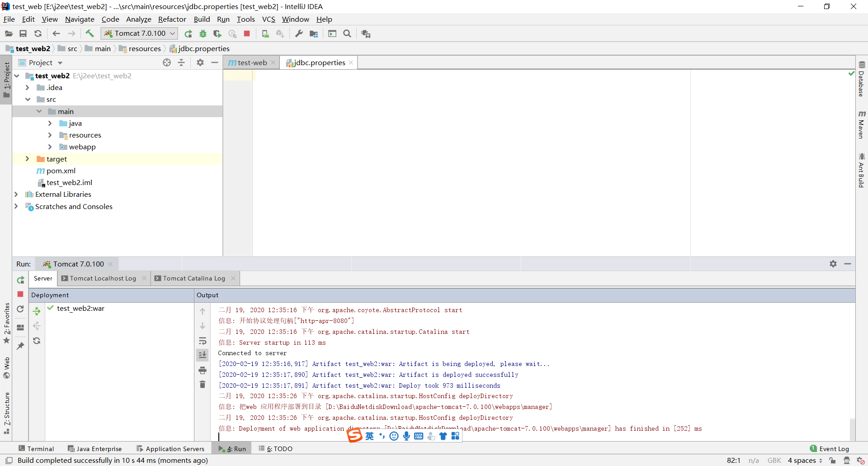Viewport: 868px width, 466px height.
Task: Toggle the 1: Project tool window button
Action: [x=6, y=80]
